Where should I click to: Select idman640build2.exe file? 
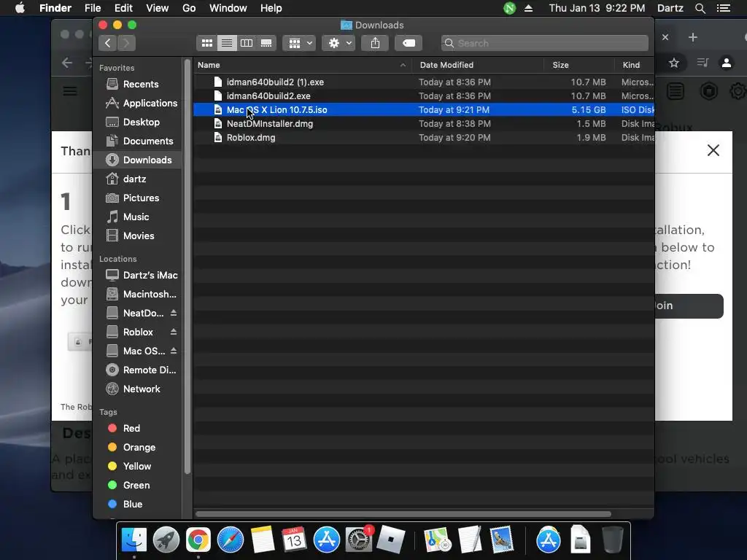(x=424, y=96)
